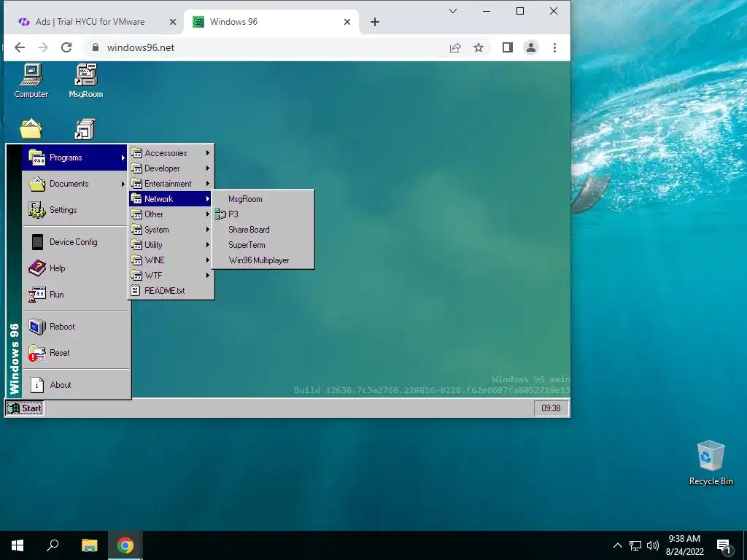This screenshot has width=747, height=560.
Task: Select the Developer folder icon
Action: click(136, 168)
